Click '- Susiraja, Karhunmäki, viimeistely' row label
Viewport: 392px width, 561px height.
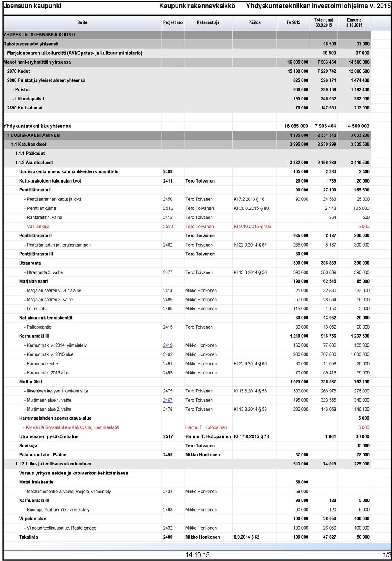57,510
